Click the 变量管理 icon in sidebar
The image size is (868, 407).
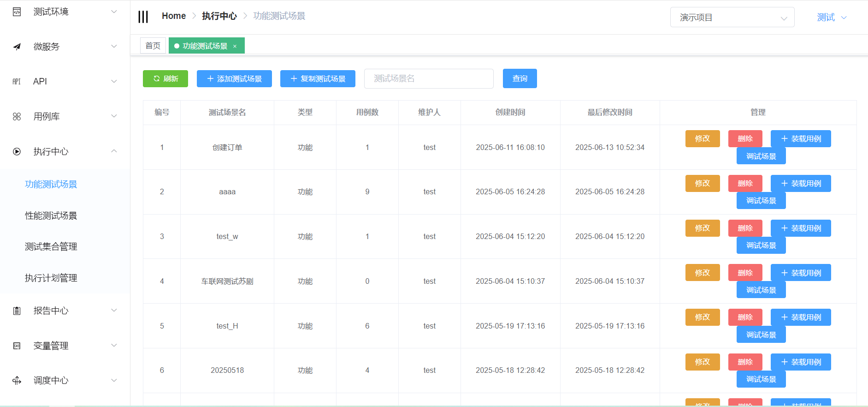[17, 346]
